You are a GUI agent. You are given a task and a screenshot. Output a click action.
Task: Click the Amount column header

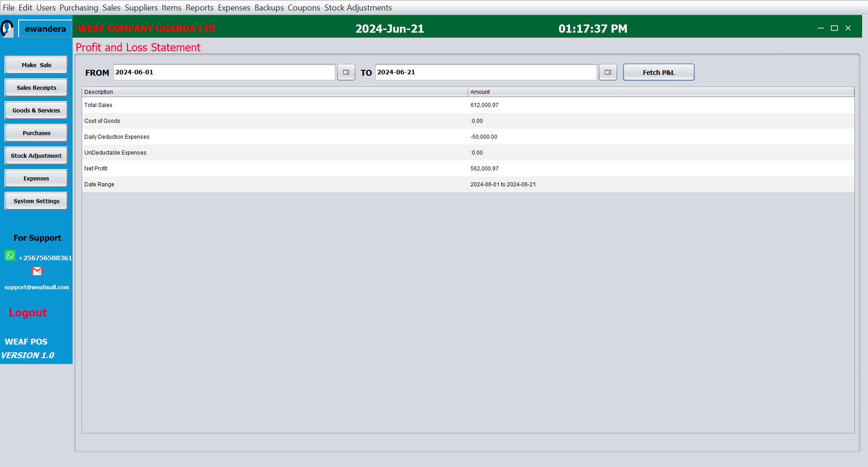click(661, 92)
